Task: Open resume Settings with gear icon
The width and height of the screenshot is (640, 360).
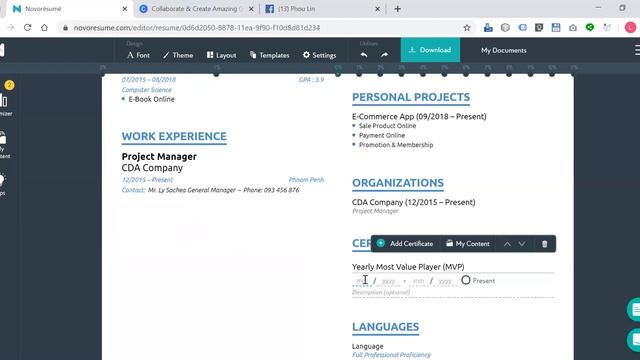Action: tap(319, 55)
